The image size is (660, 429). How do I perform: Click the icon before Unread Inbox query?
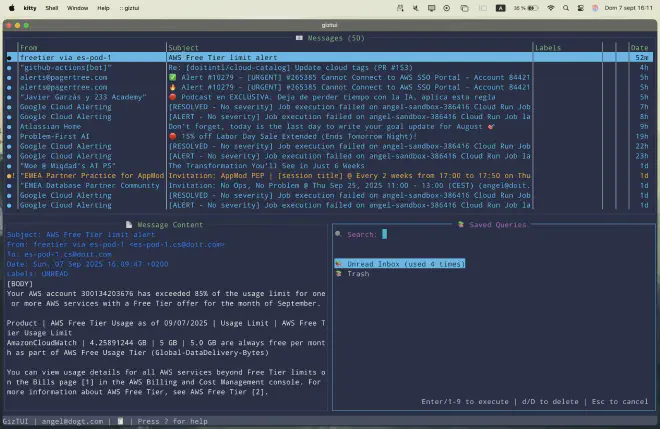pos(338,264)
